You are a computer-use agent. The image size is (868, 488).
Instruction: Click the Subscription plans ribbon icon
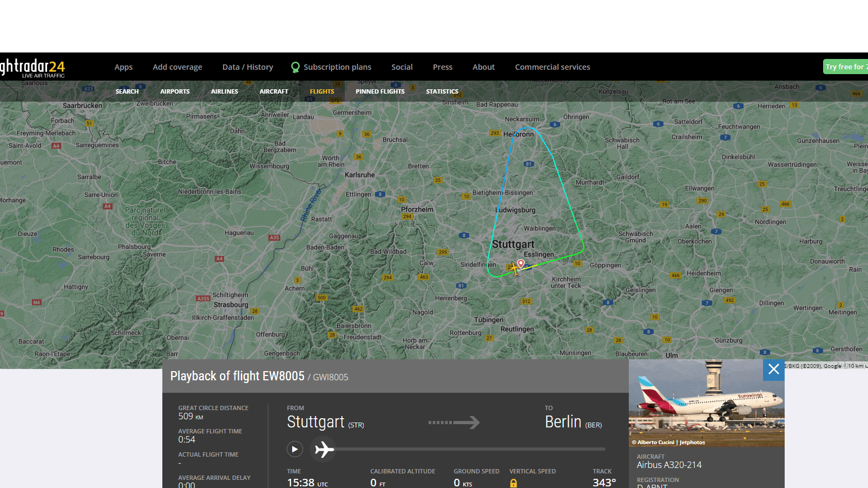(295, 67)
